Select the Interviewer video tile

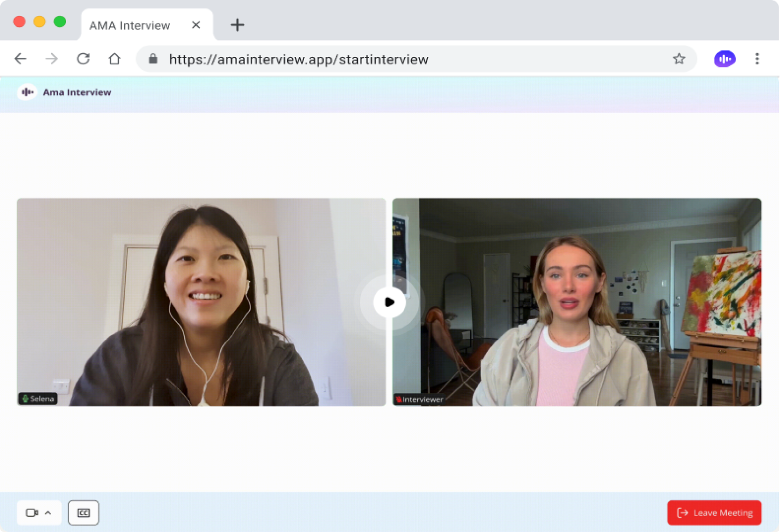tap(577, 302)
